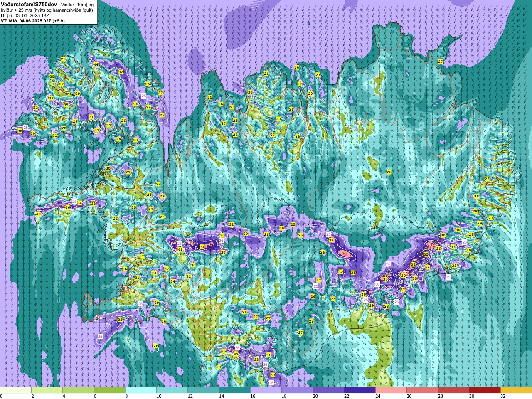Viewport: 532px width, 399px height.
Task: Pick the 18–20 purple legend swatch
Action: [297, 390]
